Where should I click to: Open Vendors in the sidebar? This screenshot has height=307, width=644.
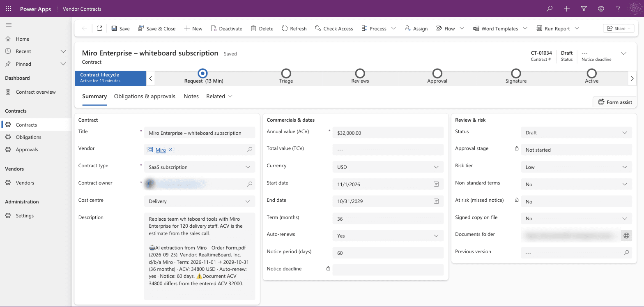pyautogui.click(x=36, y=182)
